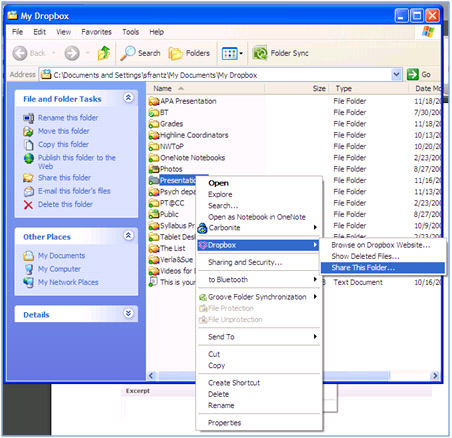Image resolution: width=452 pixels, height=438 pixels.
Task: Choose Share This Folder in submenu
Action: 383,268
